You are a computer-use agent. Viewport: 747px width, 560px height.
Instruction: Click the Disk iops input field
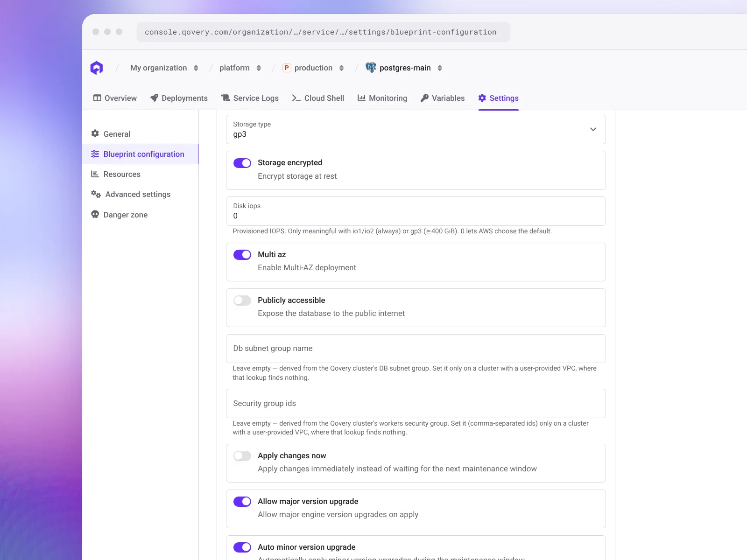(416, 211)
